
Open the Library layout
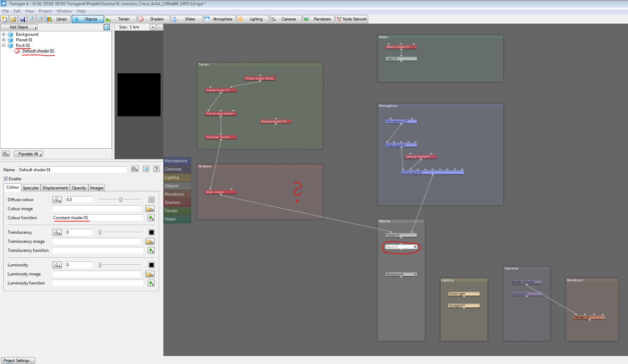(58, 19)
